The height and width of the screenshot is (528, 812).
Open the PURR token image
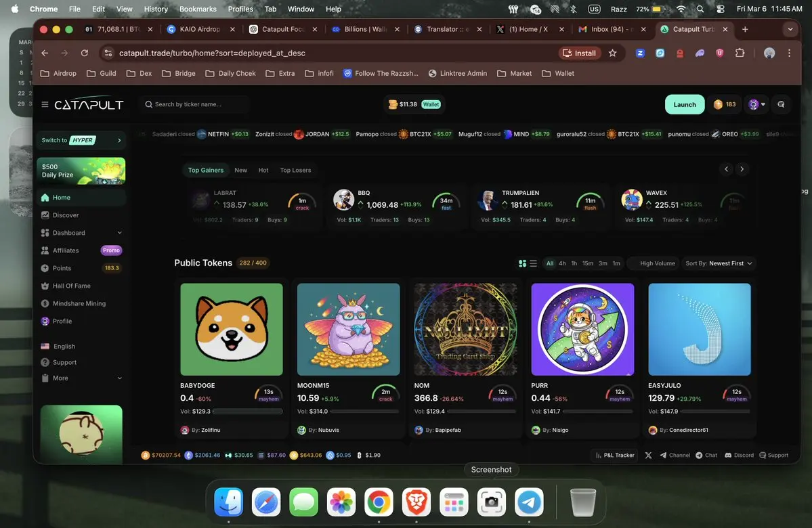click(582, 329)
